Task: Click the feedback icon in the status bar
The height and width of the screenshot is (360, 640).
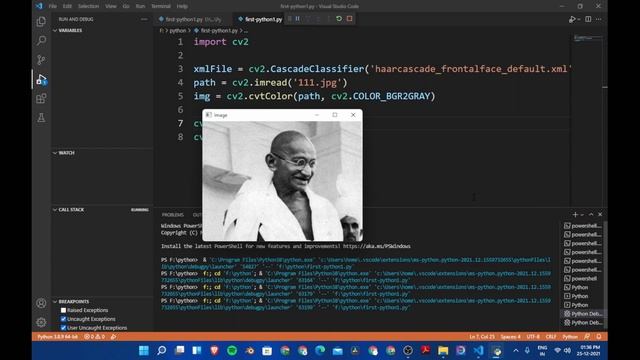Action: [x=587, y=337]
